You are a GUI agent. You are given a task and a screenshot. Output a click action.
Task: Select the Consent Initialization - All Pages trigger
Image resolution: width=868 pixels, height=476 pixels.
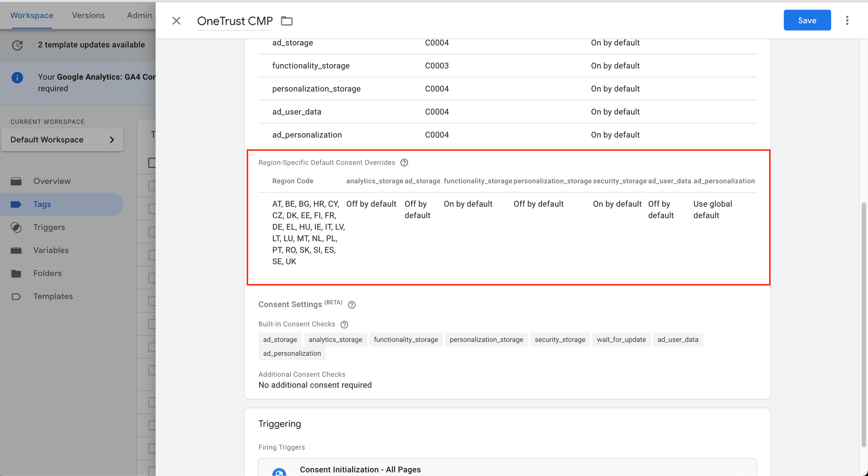(x=360, y=469)
